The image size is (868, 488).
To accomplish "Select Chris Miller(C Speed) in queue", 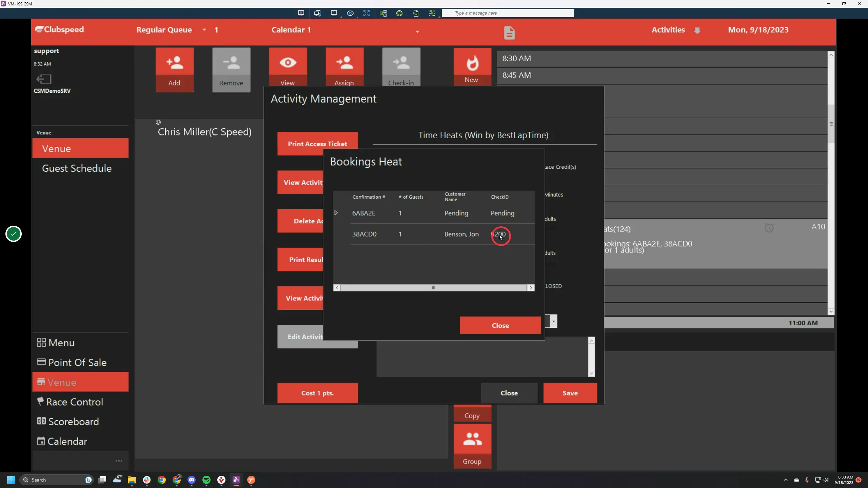I will (204, 132).
